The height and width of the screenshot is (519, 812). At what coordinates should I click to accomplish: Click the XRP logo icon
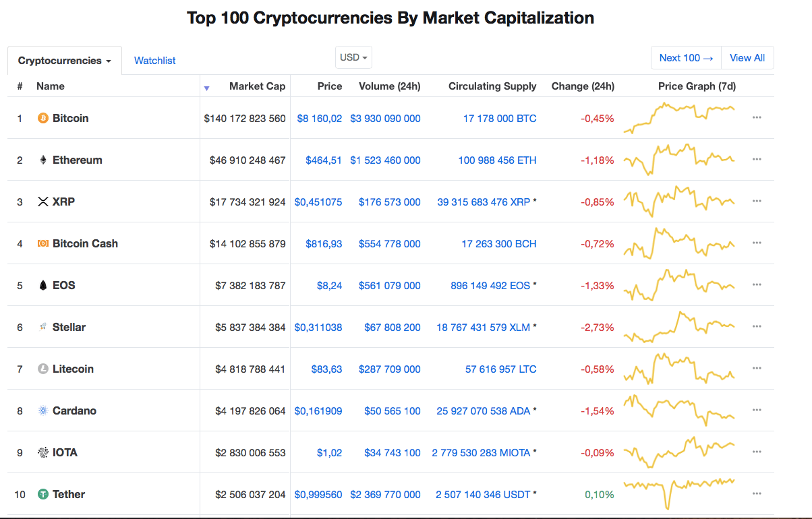tap(43, 202)
